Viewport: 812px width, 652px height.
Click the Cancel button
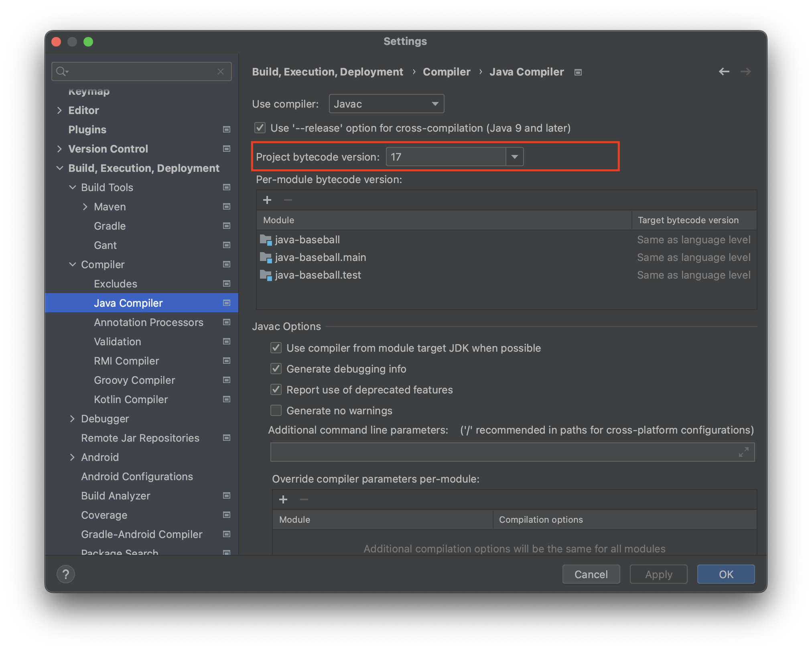591,574
